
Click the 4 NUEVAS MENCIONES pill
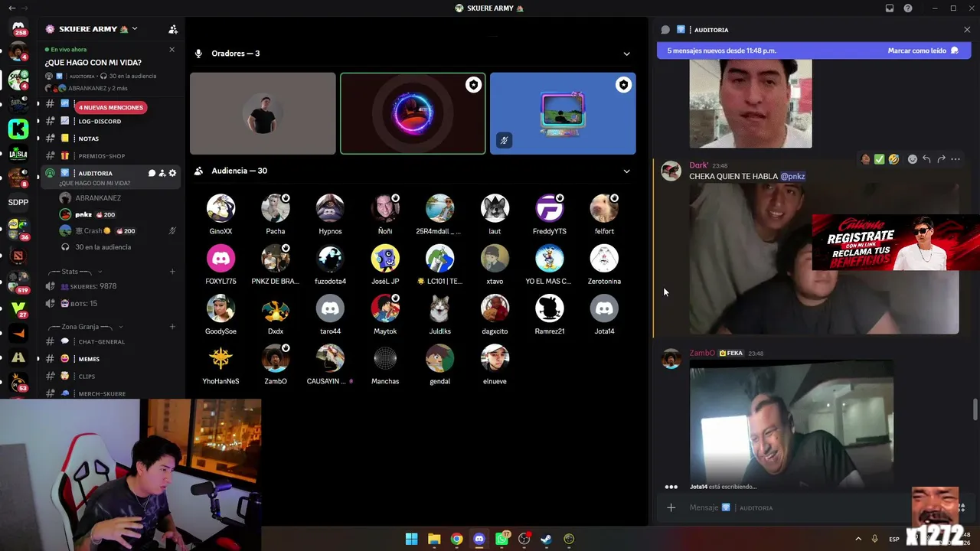pos(110,107)
